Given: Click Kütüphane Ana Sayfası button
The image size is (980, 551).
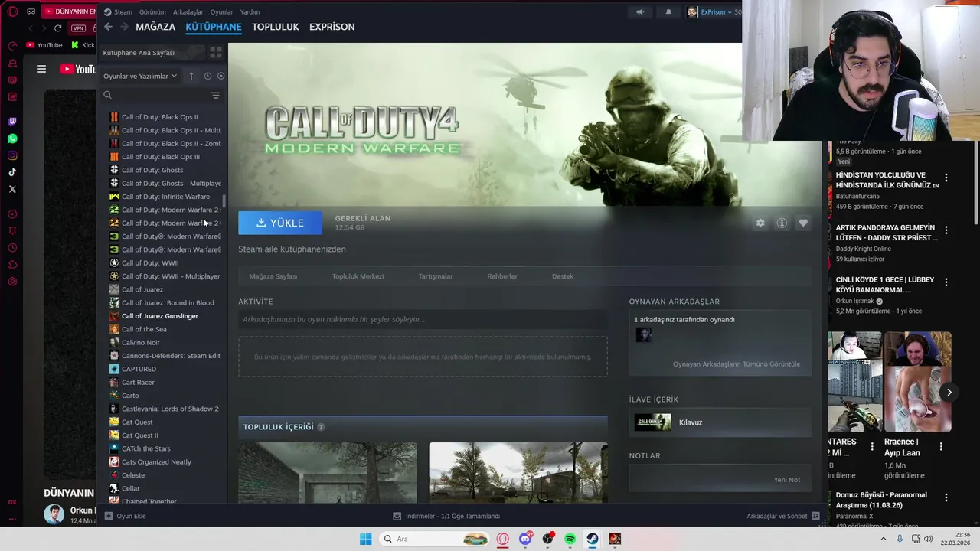Looking at the screenshot, I should coord(152,53).
